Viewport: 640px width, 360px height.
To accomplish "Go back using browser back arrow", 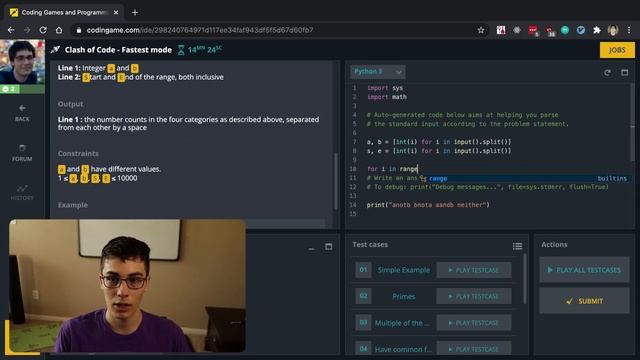I will coord(11,30).
